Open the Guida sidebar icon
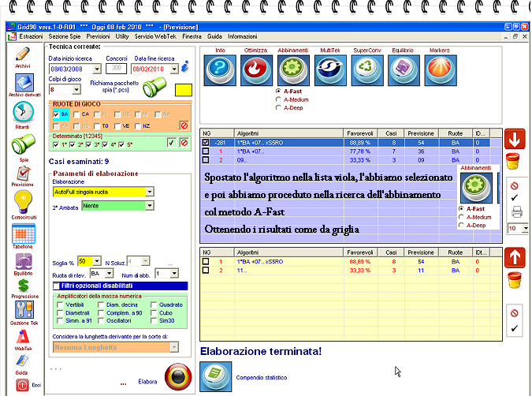 pyautogui.click(x=22, y=361)
